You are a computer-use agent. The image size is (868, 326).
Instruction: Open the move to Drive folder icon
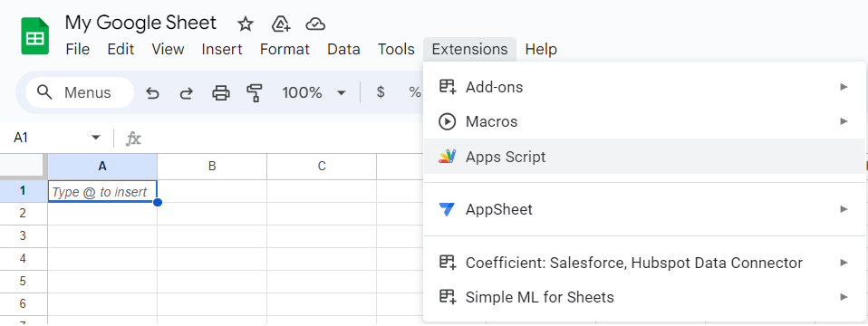coord(281,24)
